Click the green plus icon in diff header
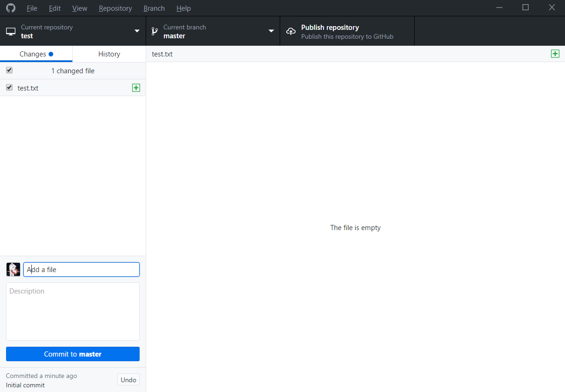The width and height of the screenshot is (565, 392). 555,54
